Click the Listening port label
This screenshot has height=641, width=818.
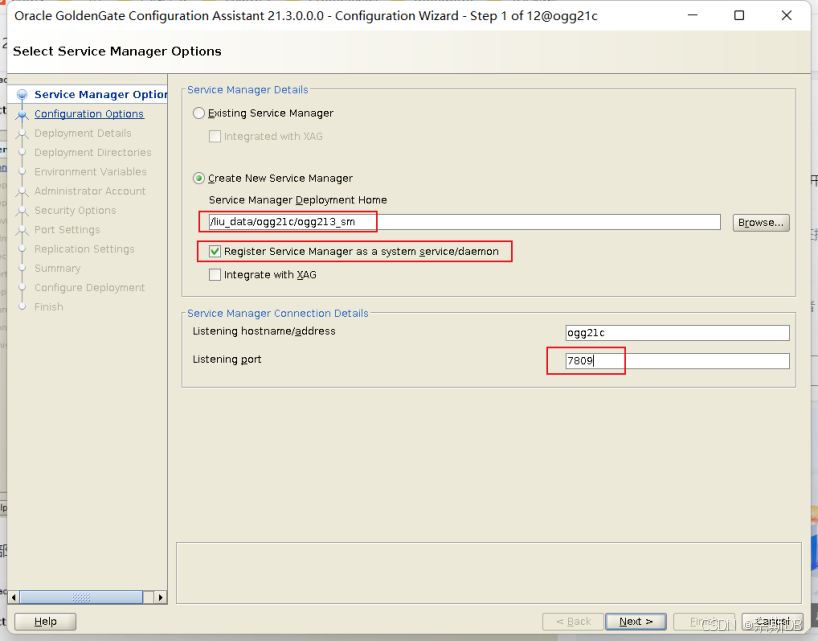226,359
